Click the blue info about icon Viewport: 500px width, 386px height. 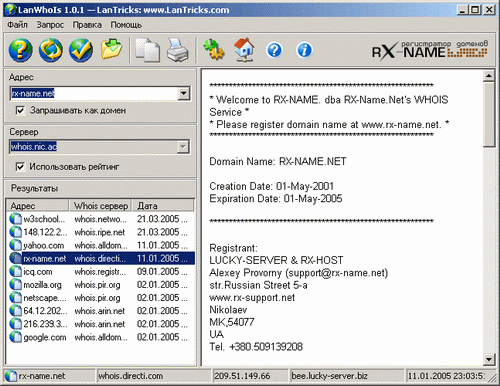[304, 50]
